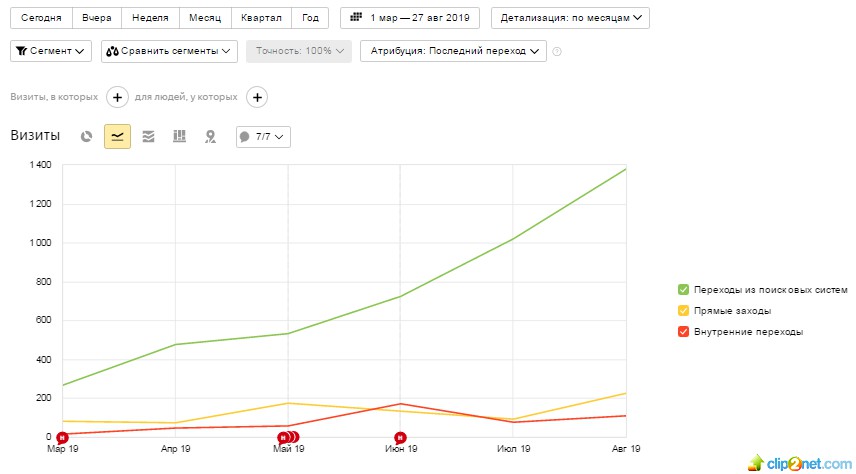Toggle the Внутренние переходы legend checkbox

click(x=683, y=331)
